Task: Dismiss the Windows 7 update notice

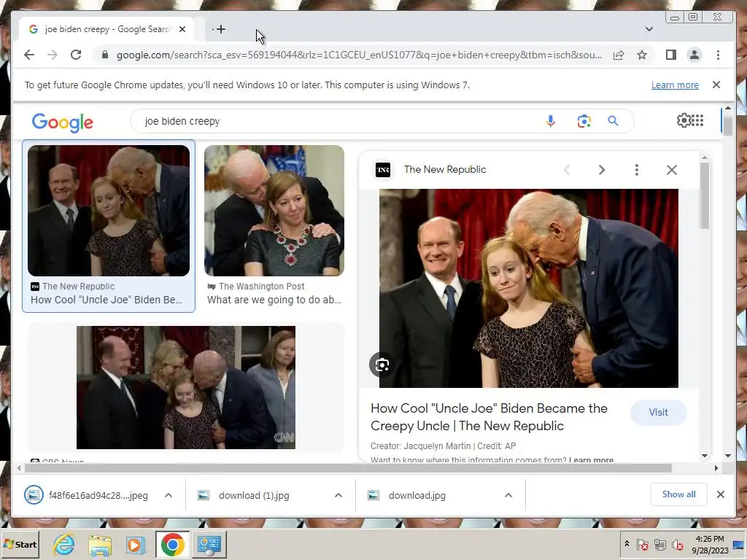Action: click(x=716, y=85)
